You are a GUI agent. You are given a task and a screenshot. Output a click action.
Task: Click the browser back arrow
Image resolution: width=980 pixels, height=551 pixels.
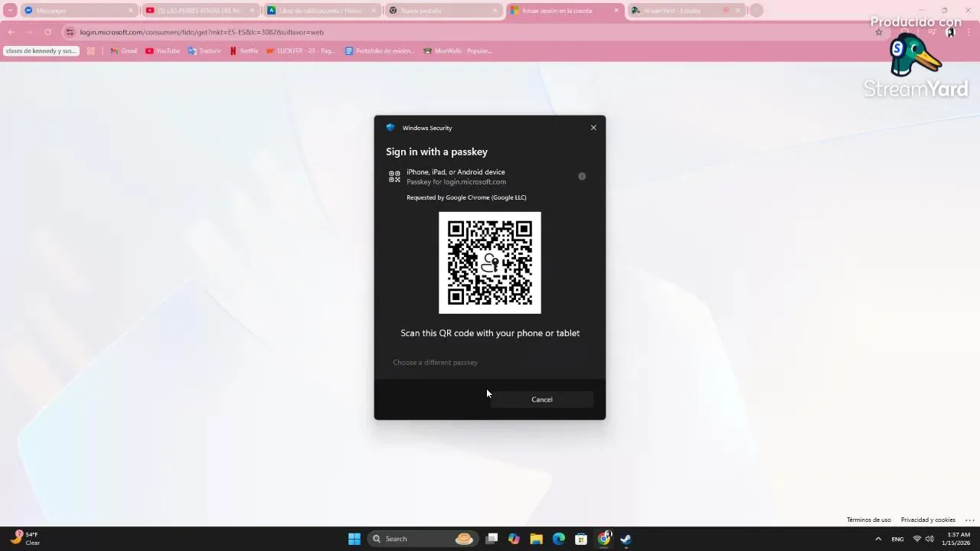[x=11, y=32]
